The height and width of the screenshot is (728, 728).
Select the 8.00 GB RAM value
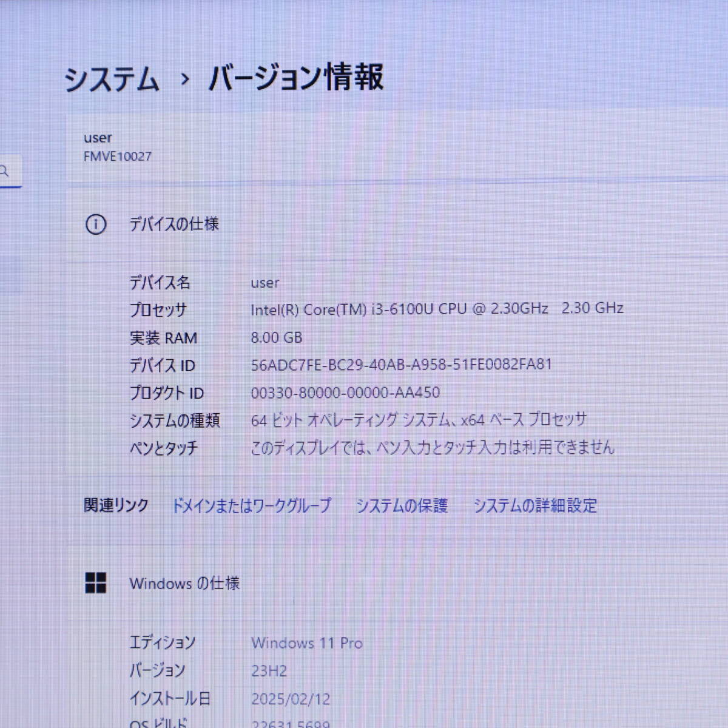[277, 337]
